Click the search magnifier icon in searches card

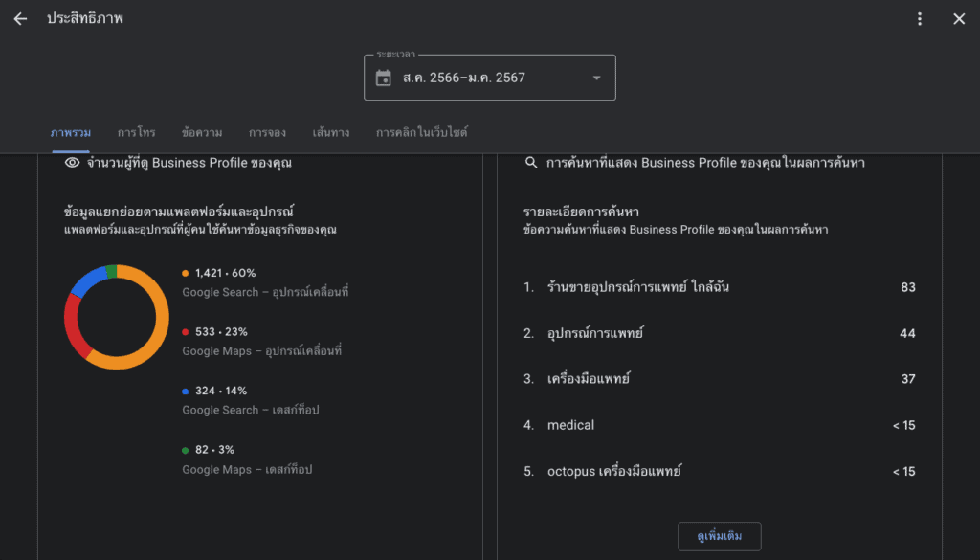(531, 164)
